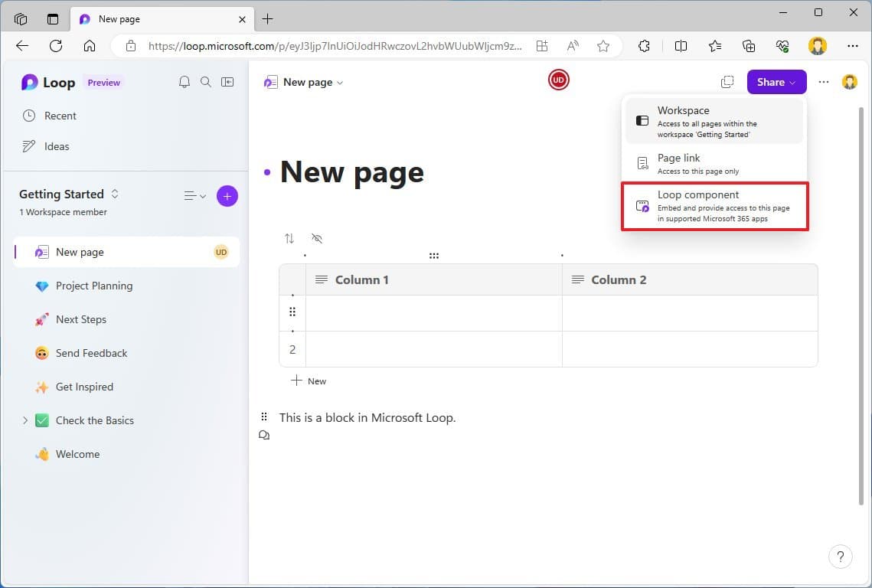Collapse the sidebar panel icon

[x=227, y=82]
